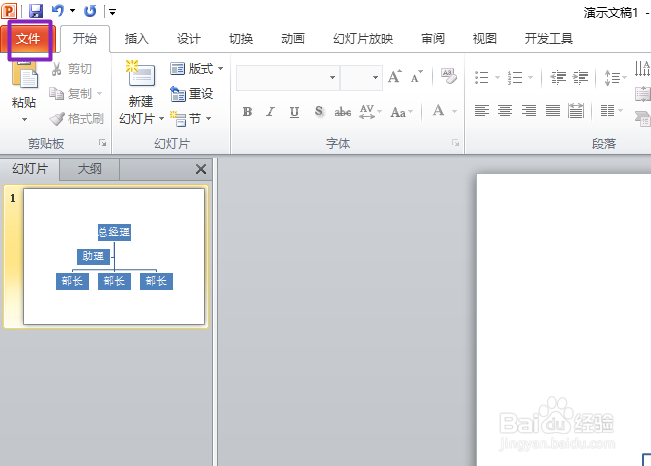Click the 粘贴 paste icon

tap(24, 75)
